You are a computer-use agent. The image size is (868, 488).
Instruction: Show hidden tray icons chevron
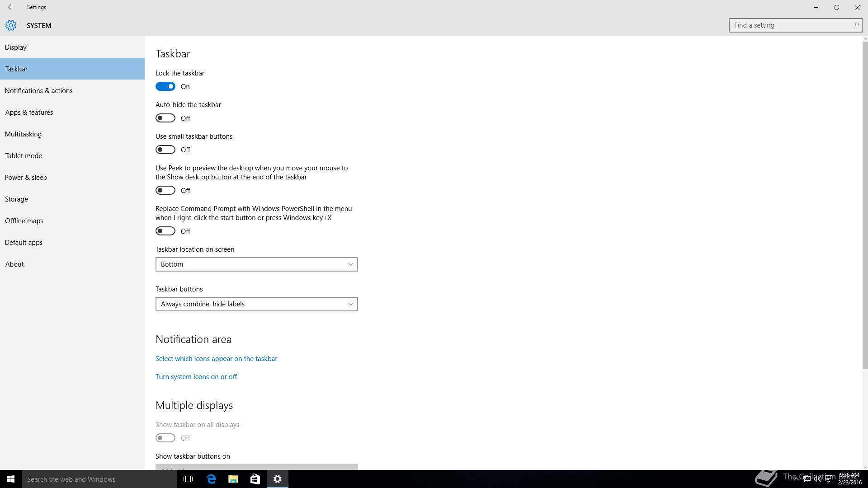[796, 479]
